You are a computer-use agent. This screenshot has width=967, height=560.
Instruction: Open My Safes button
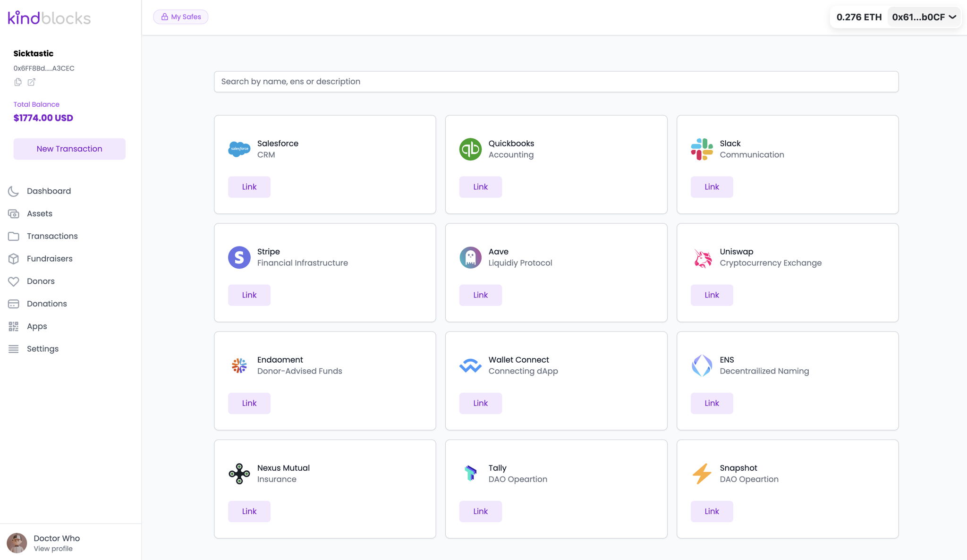pyautogui.click(x=181, y=17)
